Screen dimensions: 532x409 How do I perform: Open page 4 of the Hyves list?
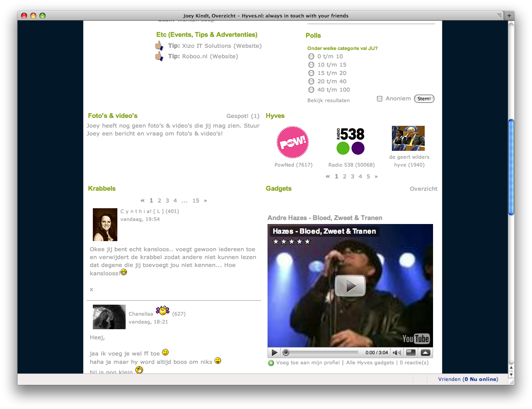pos(360,177)
